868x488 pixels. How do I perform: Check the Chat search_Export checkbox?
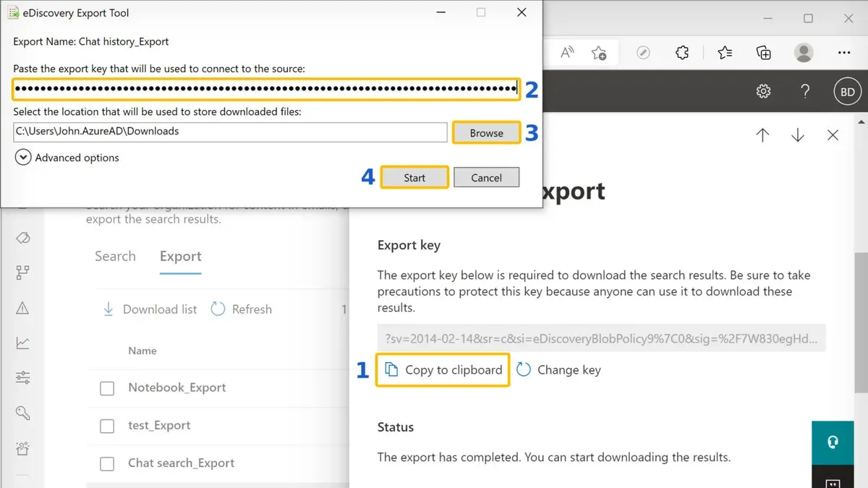107,463
